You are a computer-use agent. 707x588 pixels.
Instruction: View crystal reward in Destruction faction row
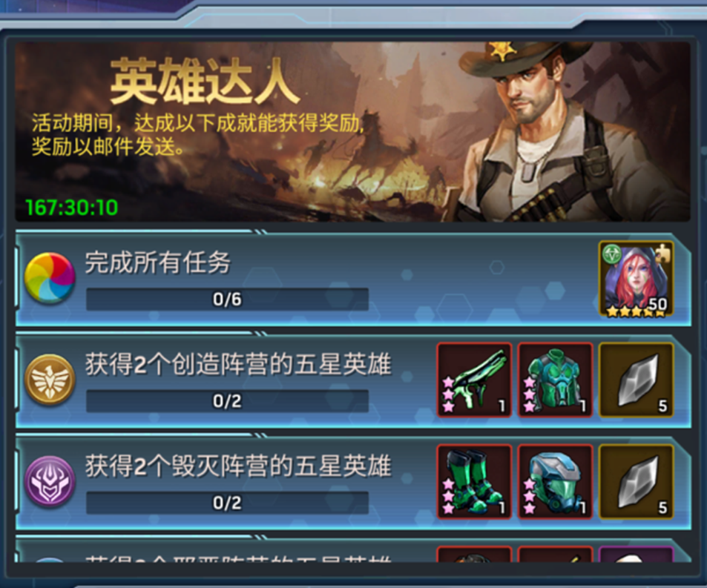pos(637,482)
